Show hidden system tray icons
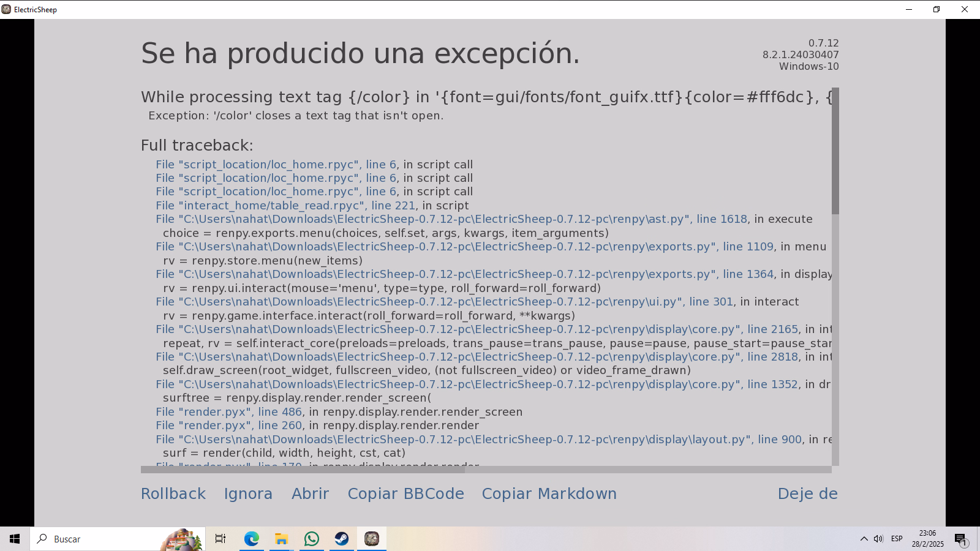Screen dimensions: 980x551 point(864,539)
